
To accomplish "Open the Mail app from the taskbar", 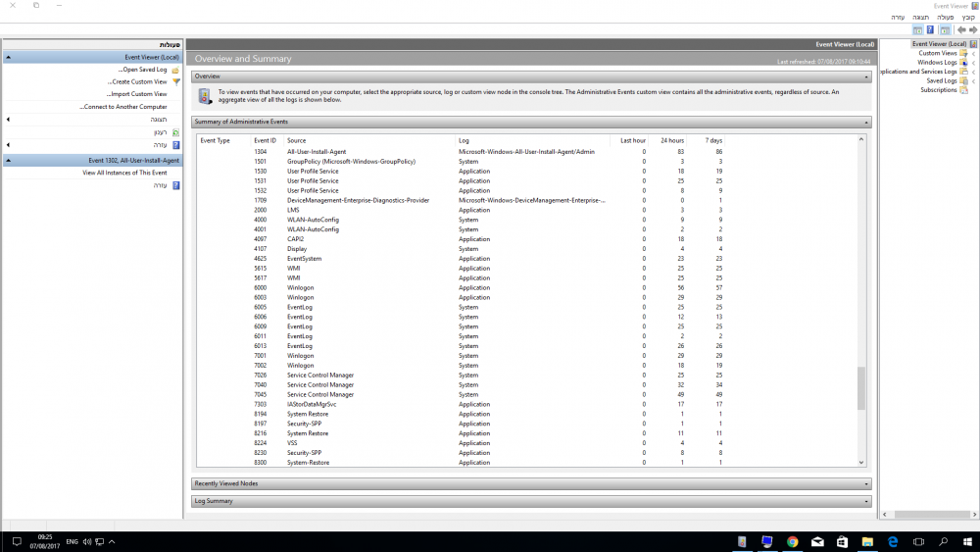I will click(817, 542).
